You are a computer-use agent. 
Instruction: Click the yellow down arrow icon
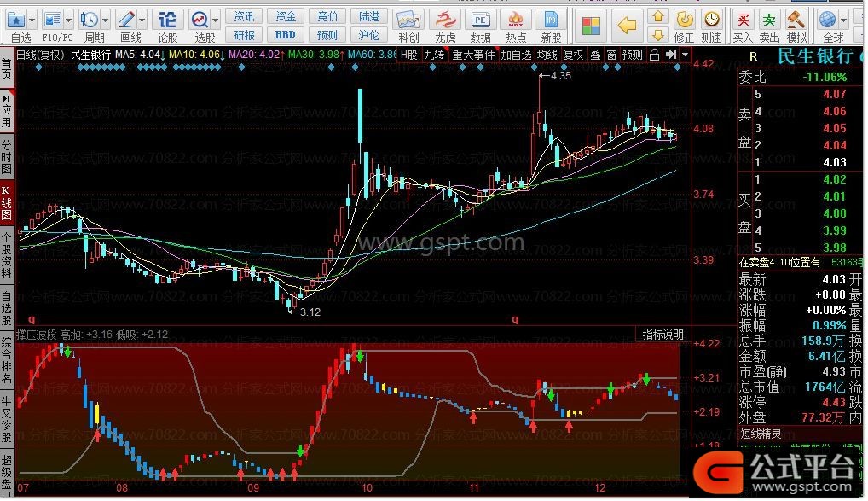(658, 36)
